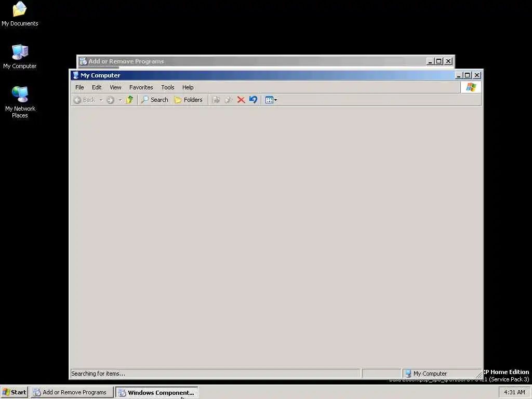The image size is (532, 399).
Task: Click the Move To toolbar icon
Action: 216,100
